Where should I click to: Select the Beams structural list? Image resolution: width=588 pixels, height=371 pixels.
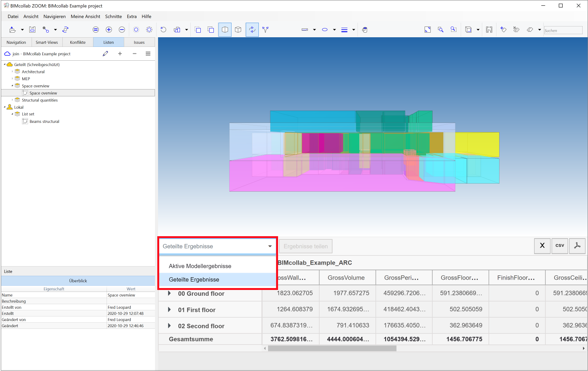tap(44, 121)
